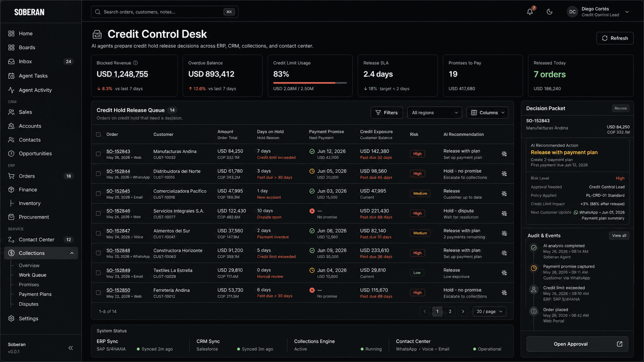Open the 20 / page dropdown

tap(489, 312)
